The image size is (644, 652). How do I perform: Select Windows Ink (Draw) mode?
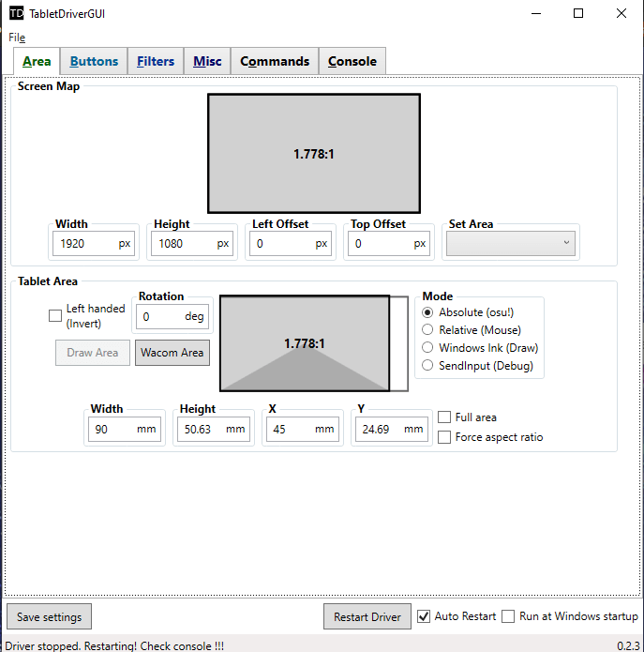(427, 348)
